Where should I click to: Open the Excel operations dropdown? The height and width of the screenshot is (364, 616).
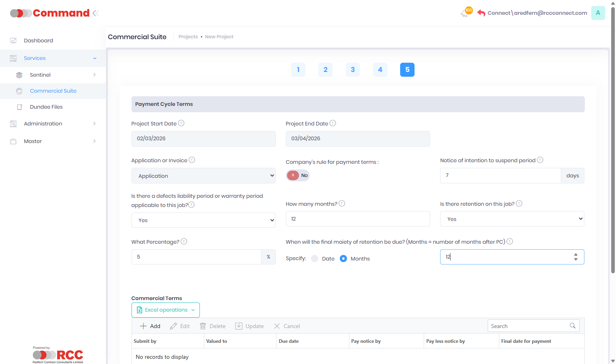pyautogui.click(x=165, y=310)
